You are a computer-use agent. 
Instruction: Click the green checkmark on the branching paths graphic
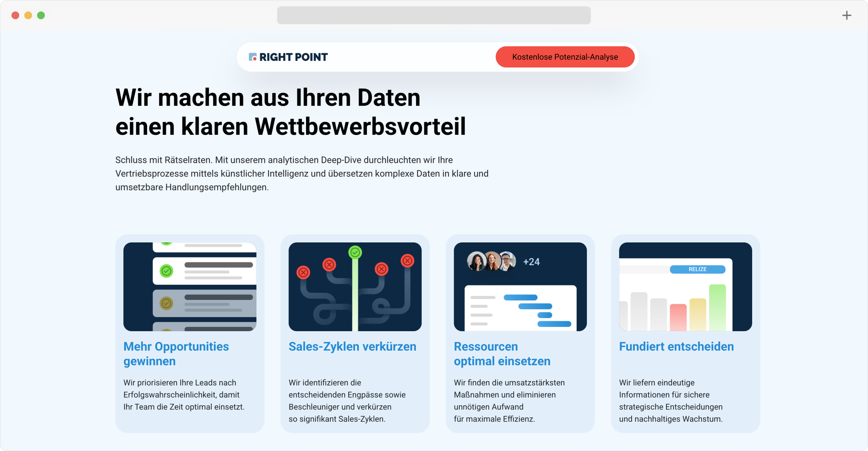point(355,252)
